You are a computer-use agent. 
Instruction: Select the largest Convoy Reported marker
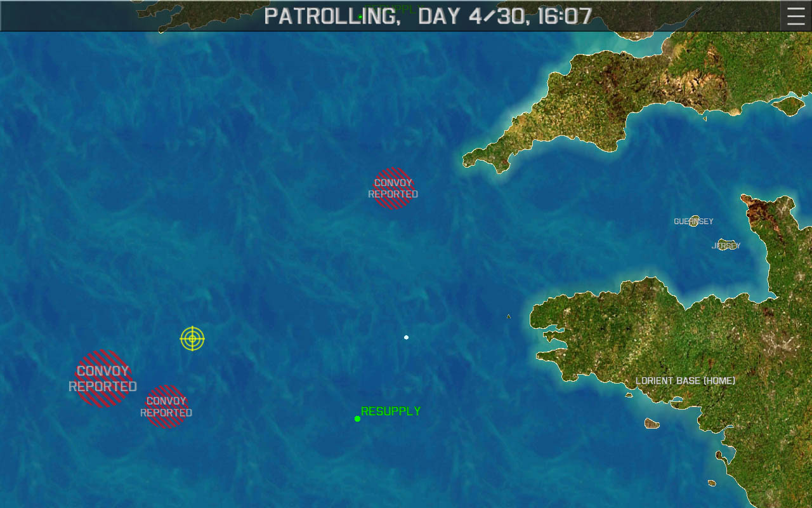(103, 378)
